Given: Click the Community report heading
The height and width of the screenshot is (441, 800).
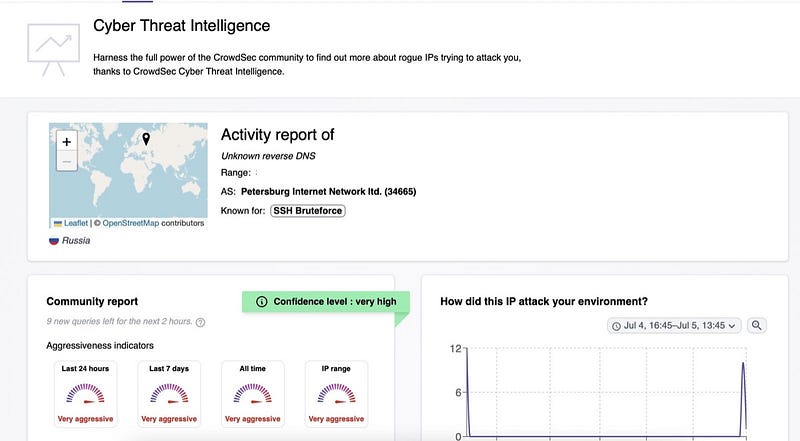Looking at the screenshot, I should coord(92,302).
